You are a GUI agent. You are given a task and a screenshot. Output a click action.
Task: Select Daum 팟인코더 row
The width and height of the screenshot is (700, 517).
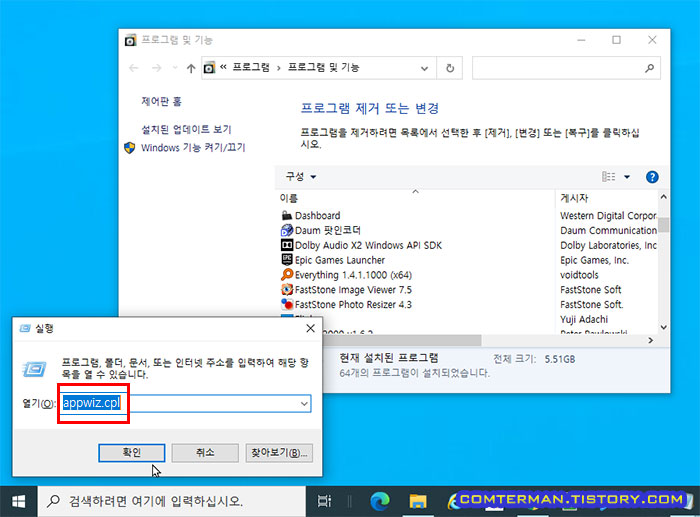coord(328,230)
